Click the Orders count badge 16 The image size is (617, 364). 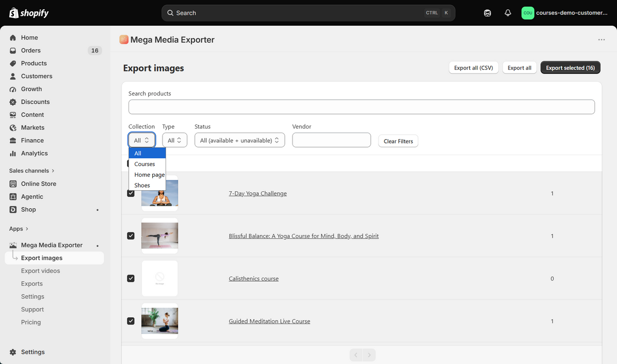click(95, 50)
